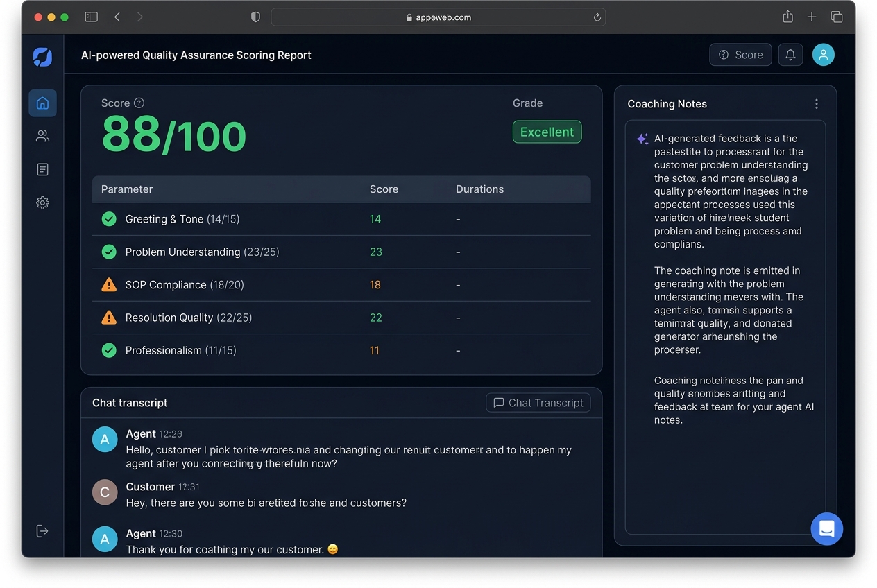Click the Customer 12:31 message text
This screenshot has width=877, height=588.
click(266, 503)
